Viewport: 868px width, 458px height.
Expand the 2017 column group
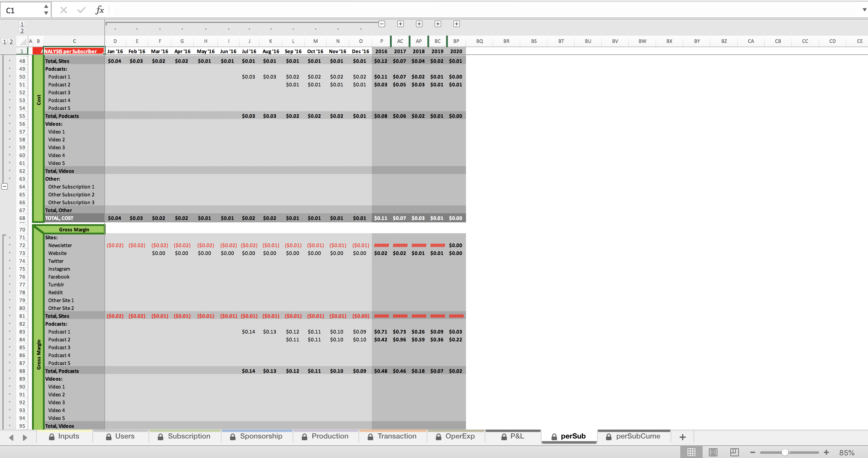(x=400, y=24)
